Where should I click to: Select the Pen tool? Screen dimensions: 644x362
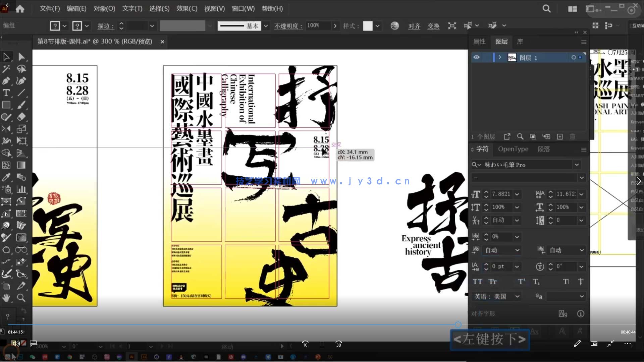coord(6,81)
